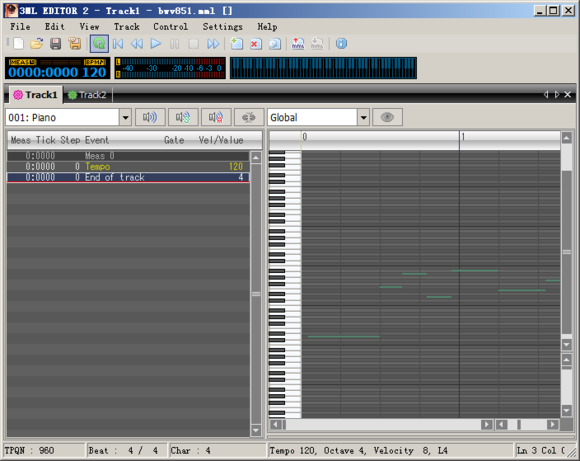This screenshot has height=461, width=580.
Task: Open the Settings menu
Action: tap(222, 27)
